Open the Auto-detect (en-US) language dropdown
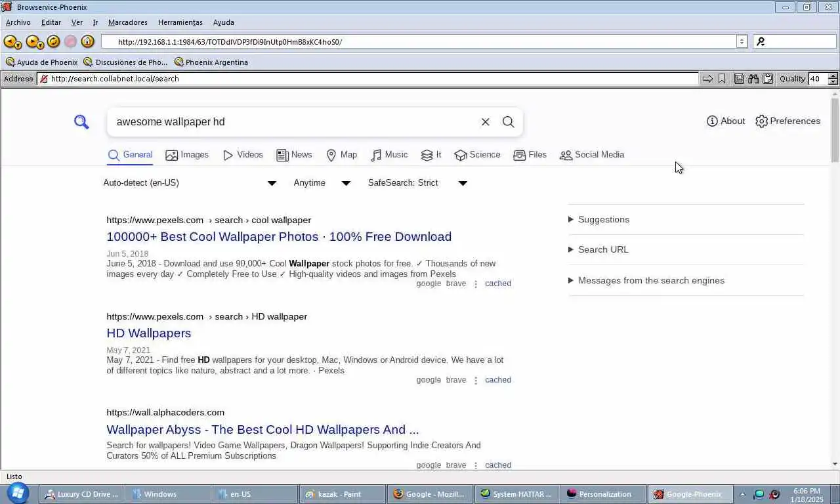Viewport: 840px width, 504px height. coord(190,183)
